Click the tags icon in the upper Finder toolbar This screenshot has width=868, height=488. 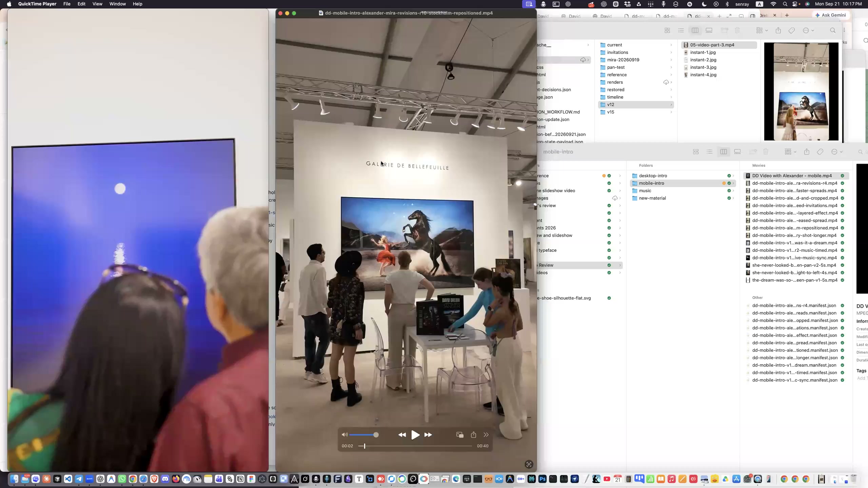[x=792, y=30]
